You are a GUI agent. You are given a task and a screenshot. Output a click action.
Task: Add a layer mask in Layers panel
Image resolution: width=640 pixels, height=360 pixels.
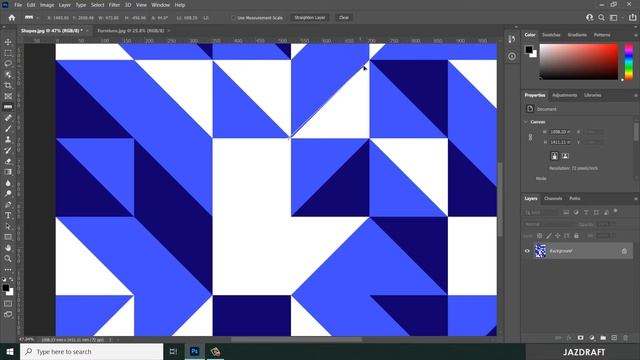[580, 338]
